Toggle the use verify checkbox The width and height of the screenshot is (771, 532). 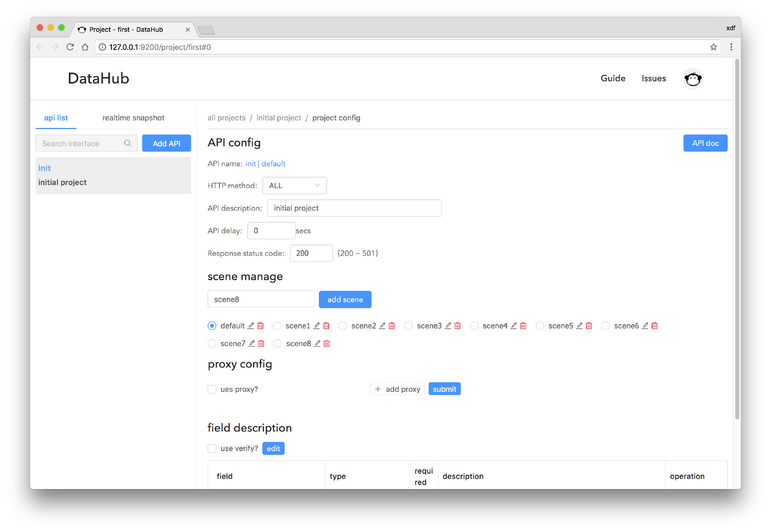coord(212,448)
